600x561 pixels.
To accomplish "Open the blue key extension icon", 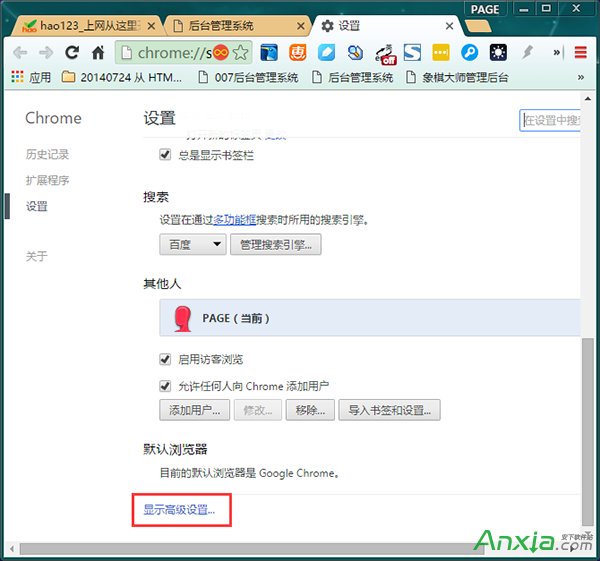I will coord(470,52).
